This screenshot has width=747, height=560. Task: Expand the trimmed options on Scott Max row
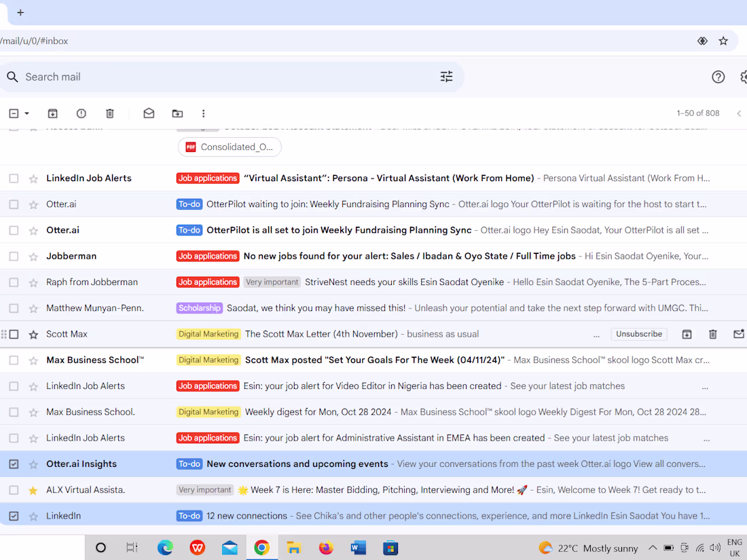pos(596,334)
